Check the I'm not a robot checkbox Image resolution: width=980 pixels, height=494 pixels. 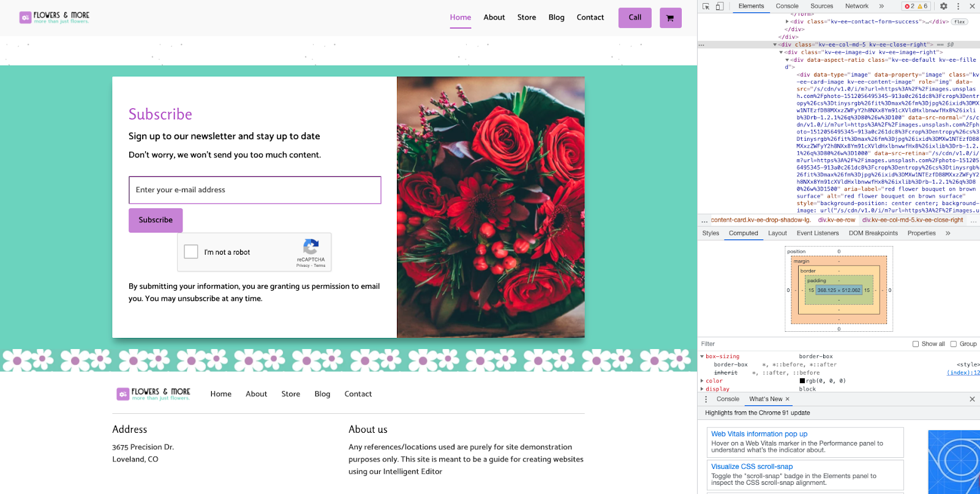coord(191,252)
